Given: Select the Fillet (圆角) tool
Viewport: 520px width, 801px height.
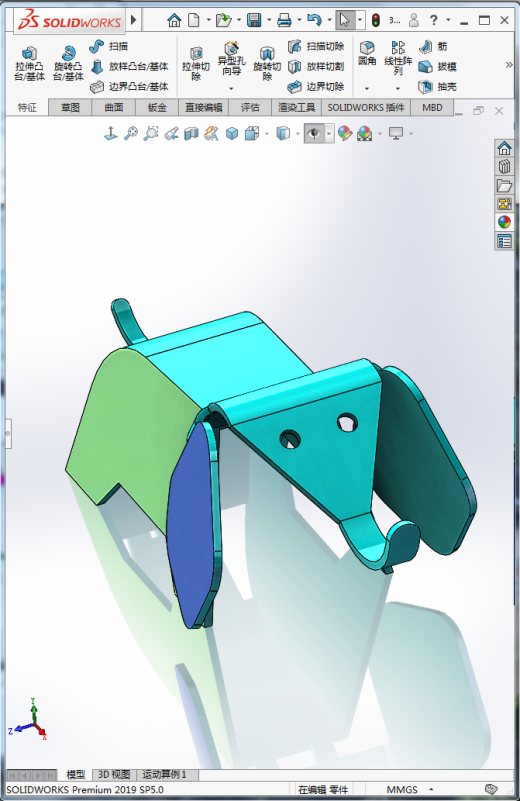Looking at the screenshot, I should 367,54.
